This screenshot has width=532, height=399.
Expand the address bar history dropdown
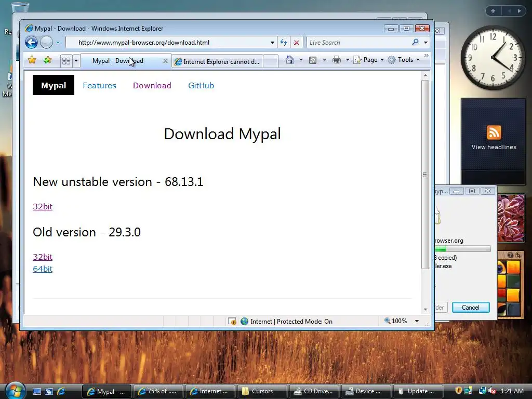[272, 43]
